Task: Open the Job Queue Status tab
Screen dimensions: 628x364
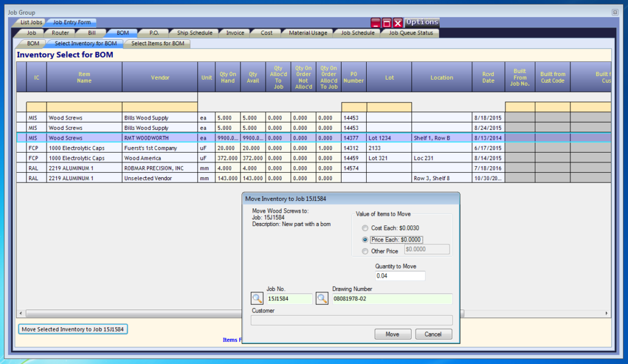Action: pos(411,33)
